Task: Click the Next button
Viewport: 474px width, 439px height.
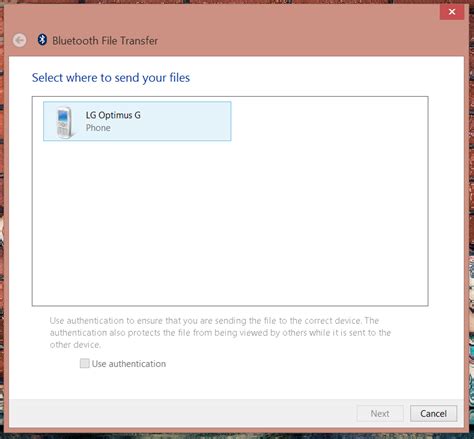Action: [x=380, y=414]
